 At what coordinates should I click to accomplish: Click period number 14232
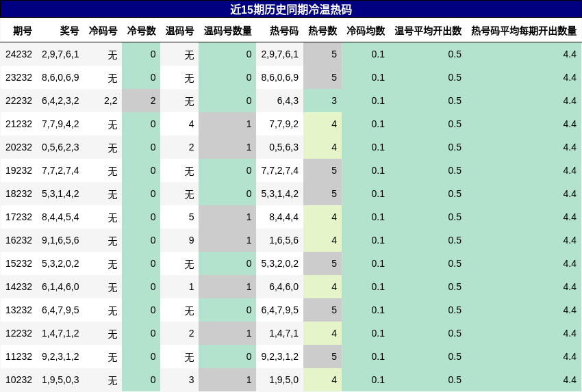[x=19, y=287]
